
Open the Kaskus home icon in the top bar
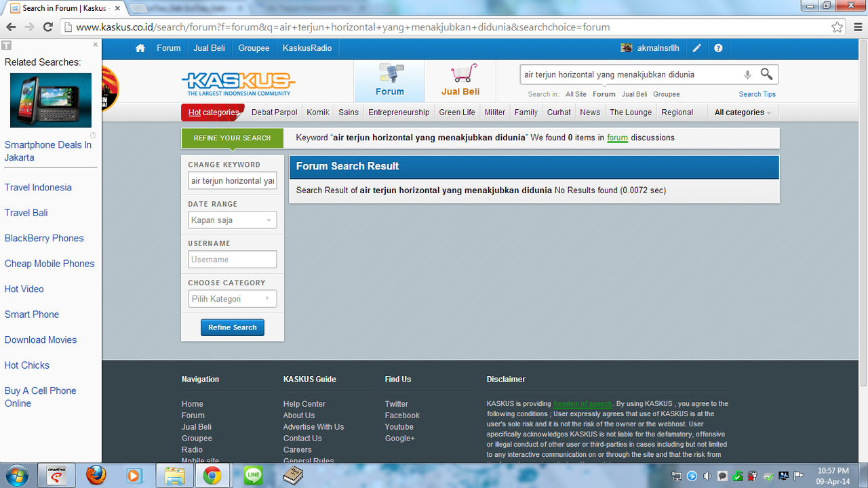coord(140,48)
